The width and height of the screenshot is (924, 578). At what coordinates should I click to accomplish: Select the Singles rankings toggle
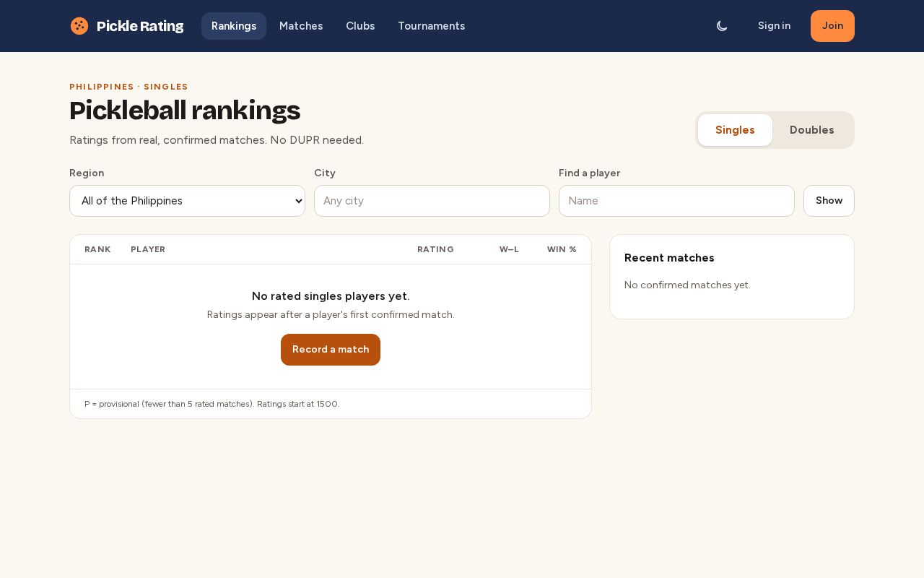pos(735,130)
